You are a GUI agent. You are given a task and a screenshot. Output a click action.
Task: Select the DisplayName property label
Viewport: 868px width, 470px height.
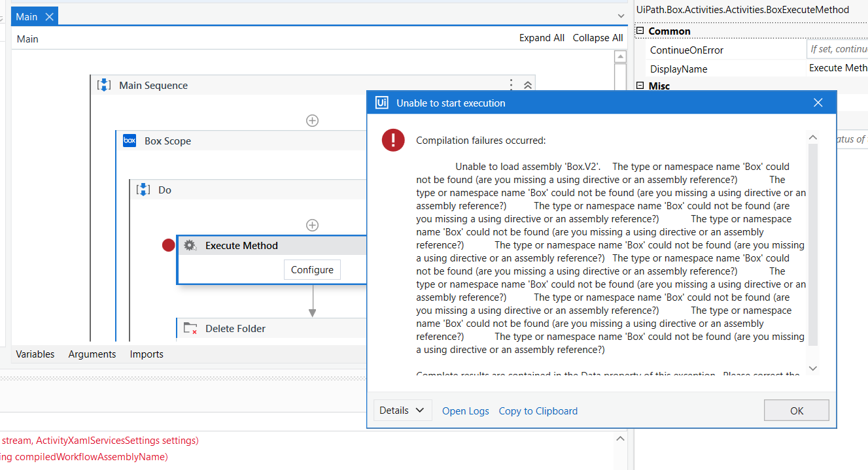(x=678, y=69)
